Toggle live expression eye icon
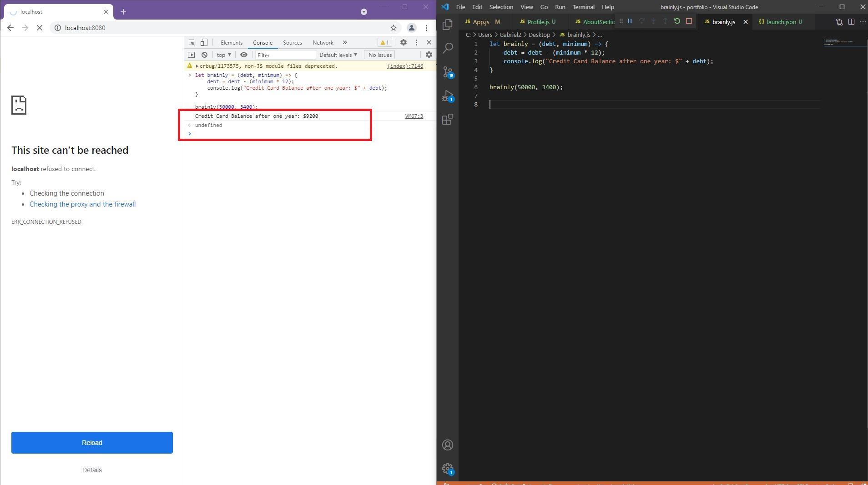Viewport: 868px width, 485px height. pyautogui.click(x=244, y=55)
